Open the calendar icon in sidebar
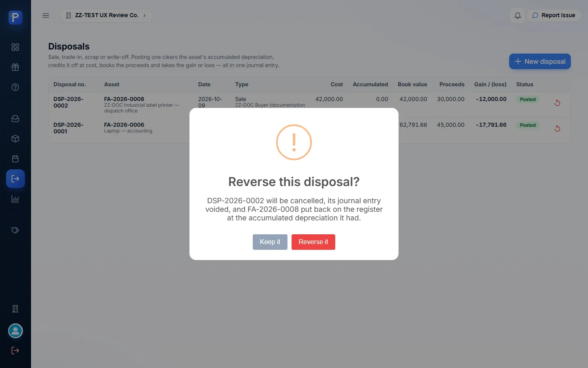 click(x=15, y=159)
